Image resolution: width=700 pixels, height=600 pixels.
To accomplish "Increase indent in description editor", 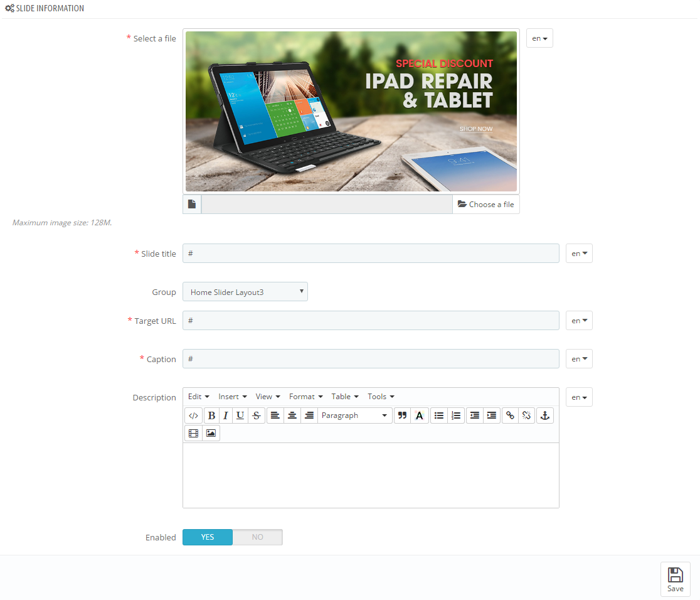I will 492,415.
